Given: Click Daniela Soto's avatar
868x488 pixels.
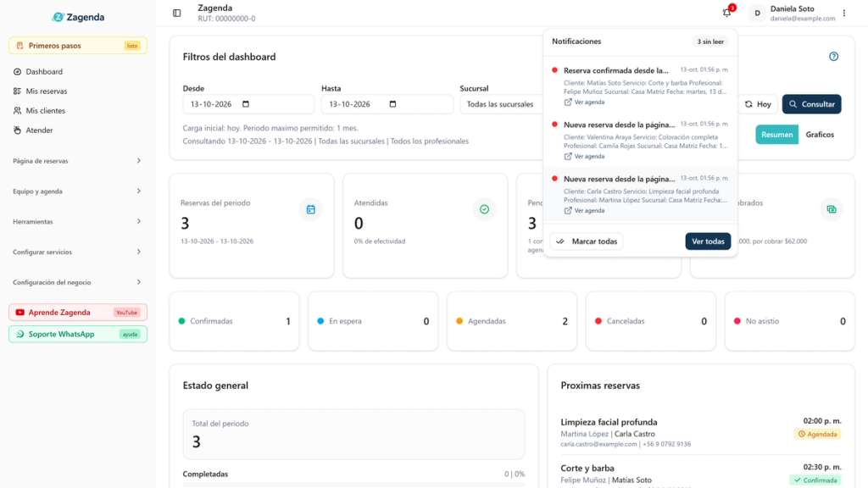Looking at the screenshot, I should tap(757, 13).
